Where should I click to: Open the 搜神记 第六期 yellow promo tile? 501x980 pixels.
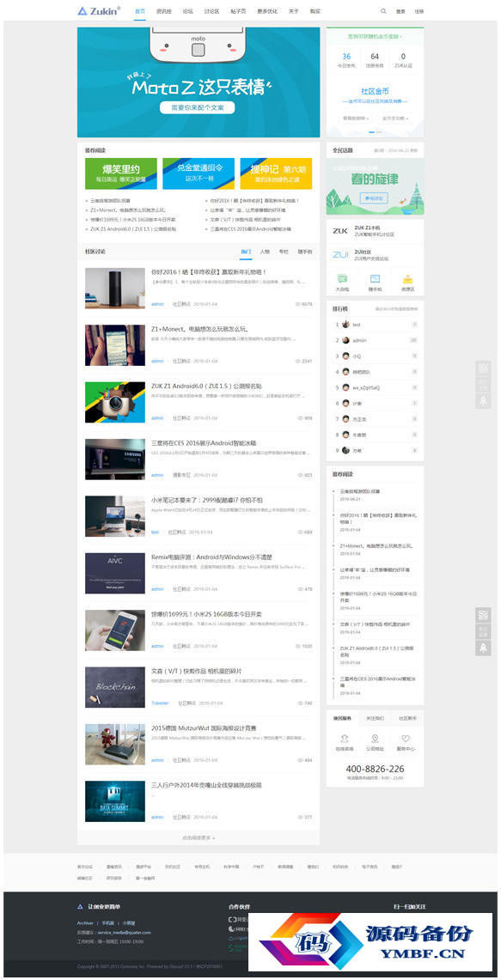276,173
